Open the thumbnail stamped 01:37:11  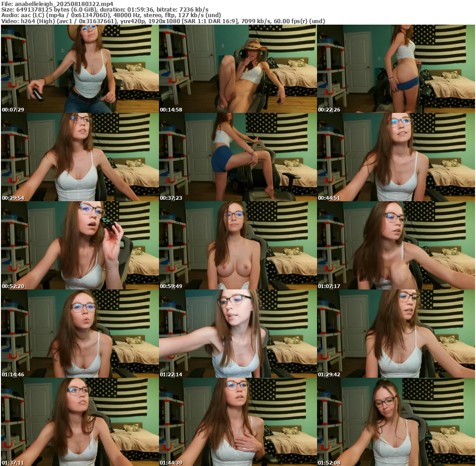[x=80, y=422]
